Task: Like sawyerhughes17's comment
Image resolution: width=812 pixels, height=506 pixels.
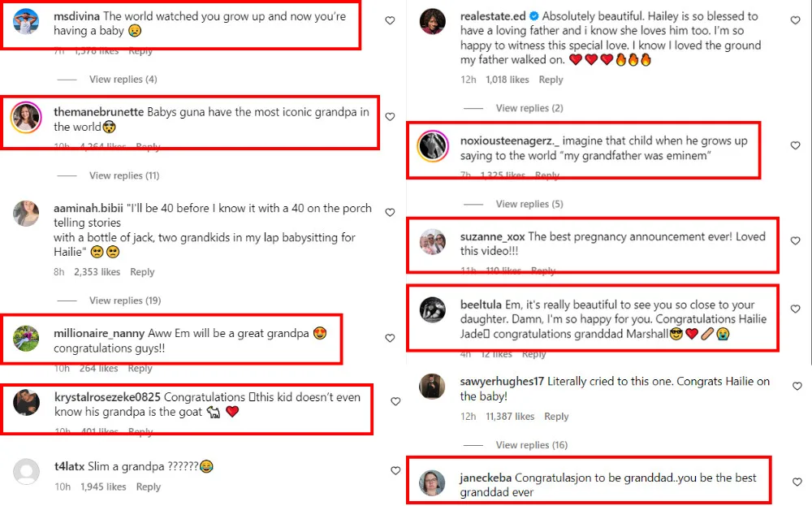Action: point(796,386)
